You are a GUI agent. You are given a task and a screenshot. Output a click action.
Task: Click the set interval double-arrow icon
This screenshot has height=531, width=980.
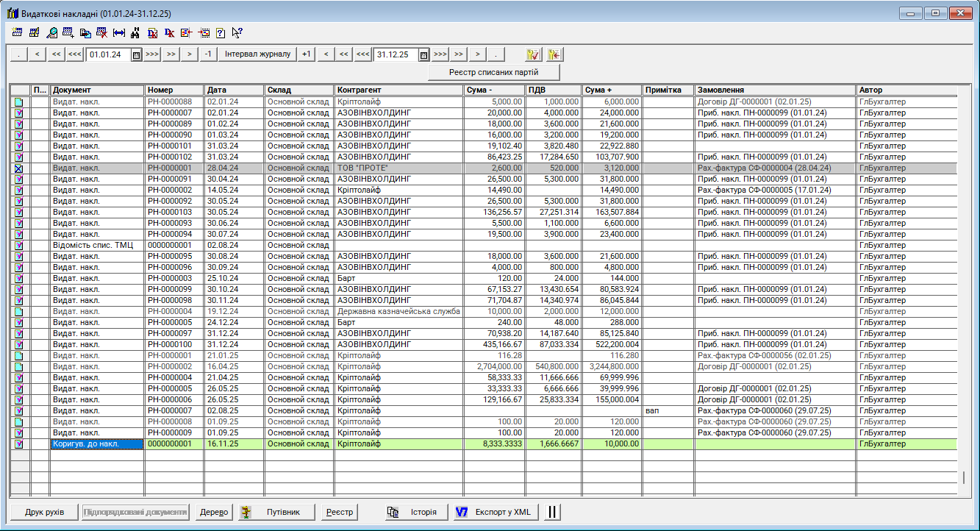point(119,32)
